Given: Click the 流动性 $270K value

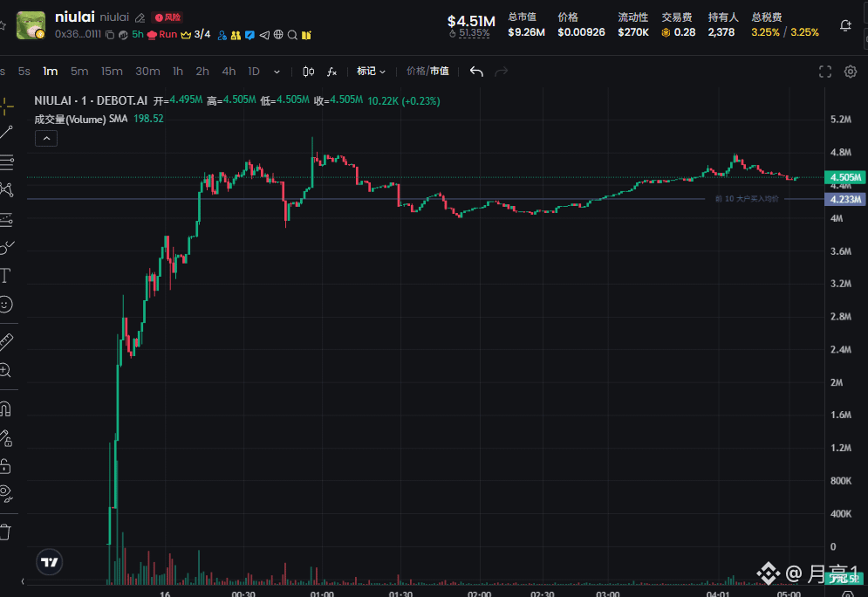Looking at the screenshot, I should (633, 32).
